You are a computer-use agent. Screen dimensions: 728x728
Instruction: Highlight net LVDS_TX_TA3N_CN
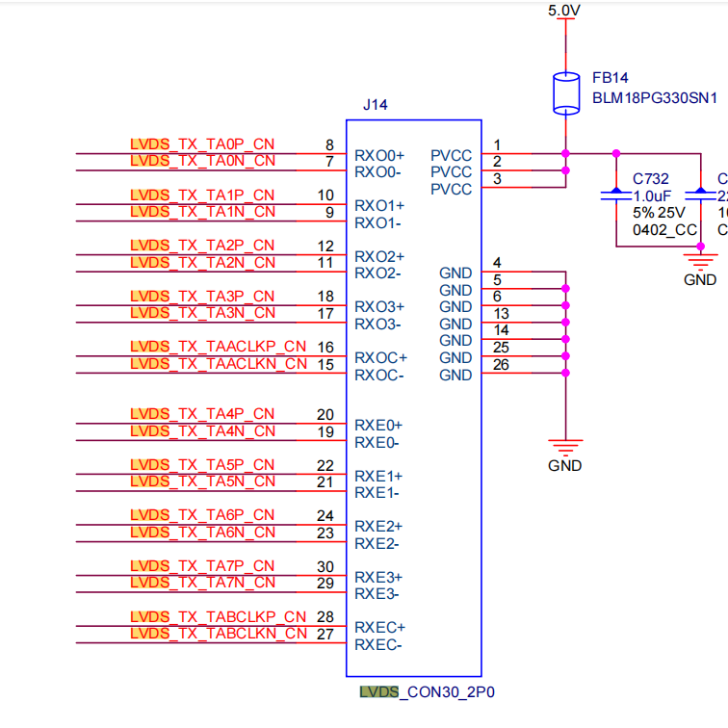click(203, 313)
